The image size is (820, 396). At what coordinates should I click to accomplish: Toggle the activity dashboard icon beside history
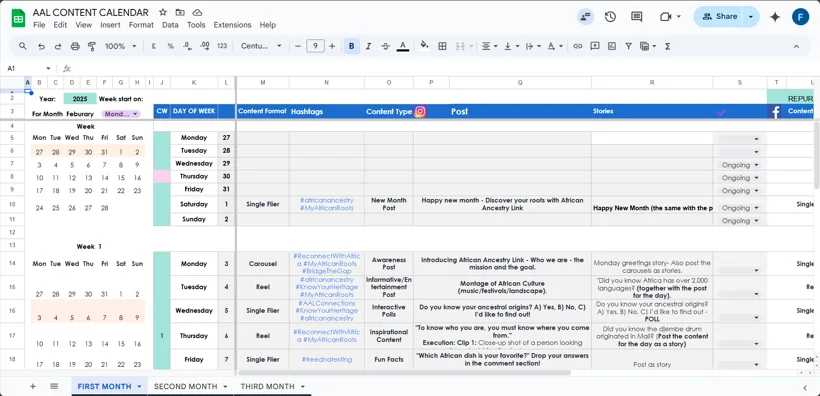coord(585,17)
